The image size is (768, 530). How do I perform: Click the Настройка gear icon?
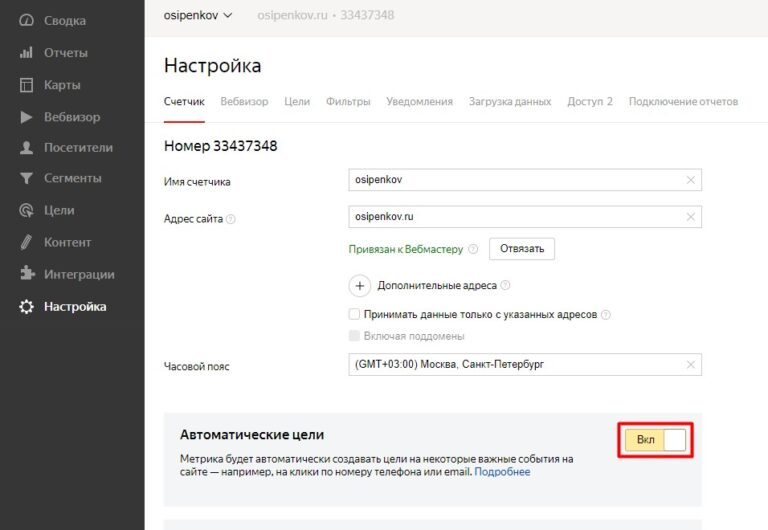26,307
